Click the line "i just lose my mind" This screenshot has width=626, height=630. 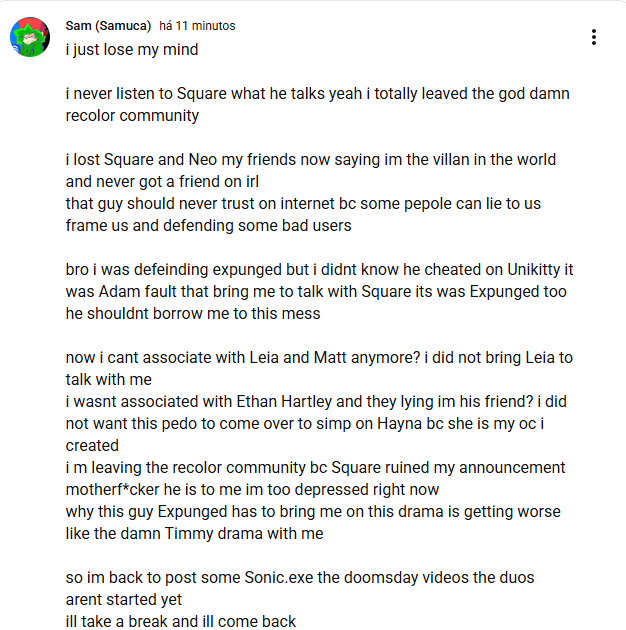click(132, 49)
